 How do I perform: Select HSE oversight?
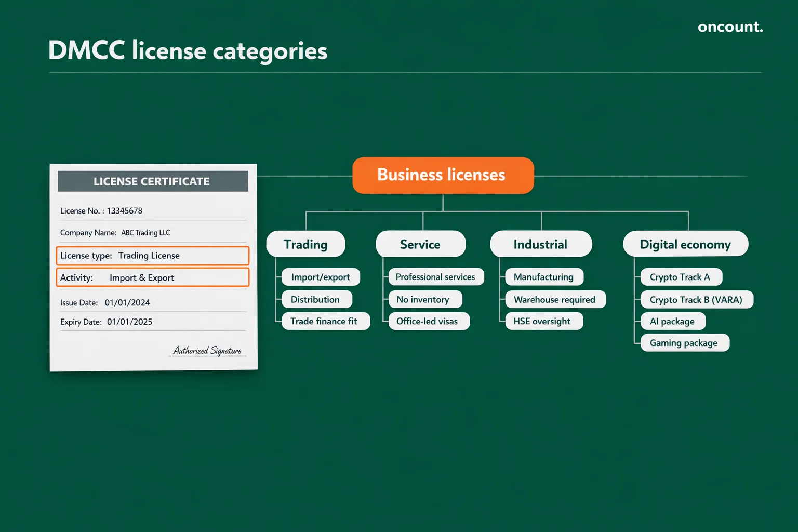[543, 321]
